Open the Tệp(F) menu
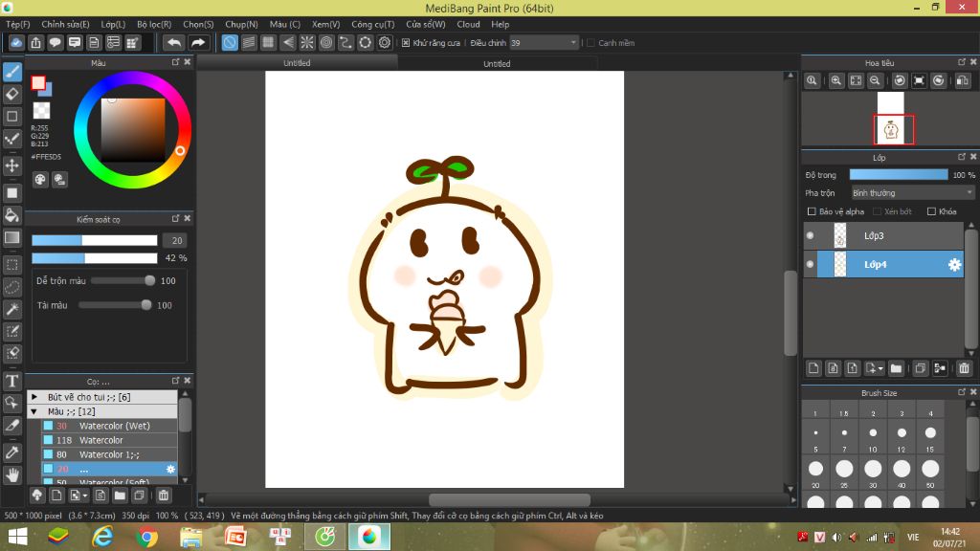980x551 pixels. 18,24
